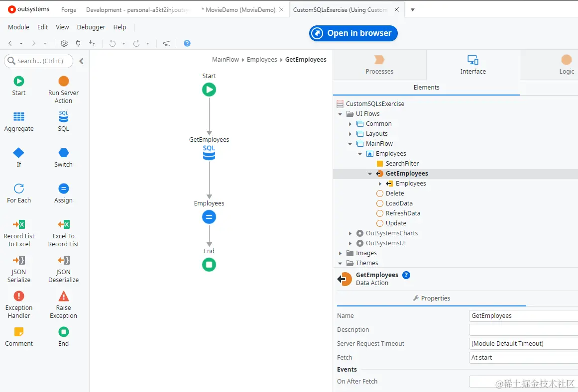Viewport: 578px width, 392px height.
Task: Select the JSON Deserialize tool
Action: tap(63, 269)
